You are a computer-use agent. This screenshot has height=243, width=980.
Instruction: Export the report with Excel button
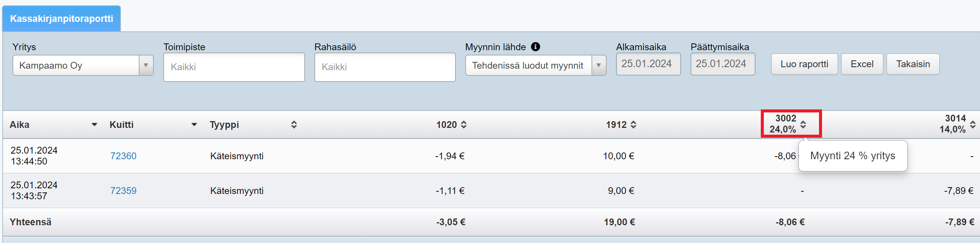tap(862, 64)
